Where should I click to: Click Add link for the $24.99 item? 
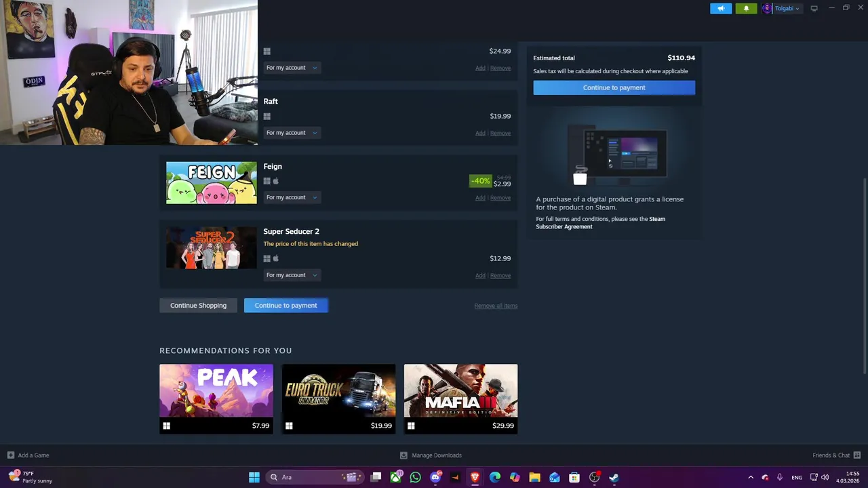480,68
